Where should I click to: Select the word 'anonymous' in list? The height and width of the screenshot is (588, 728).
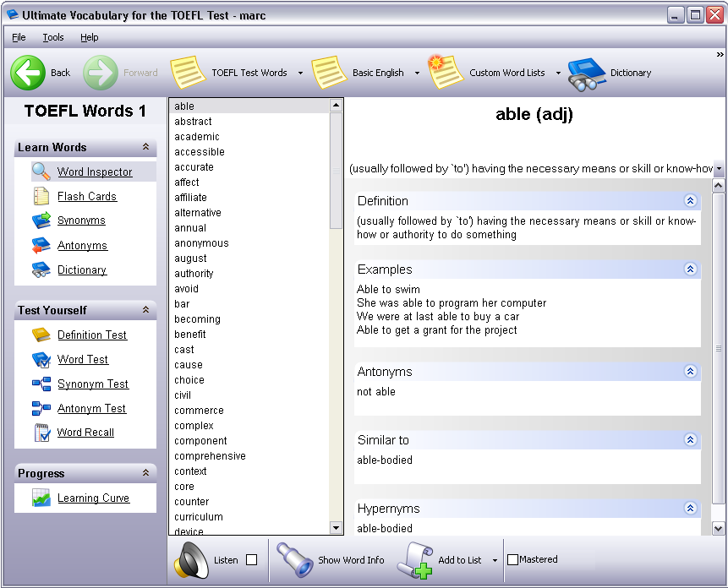tap(201, 243)
